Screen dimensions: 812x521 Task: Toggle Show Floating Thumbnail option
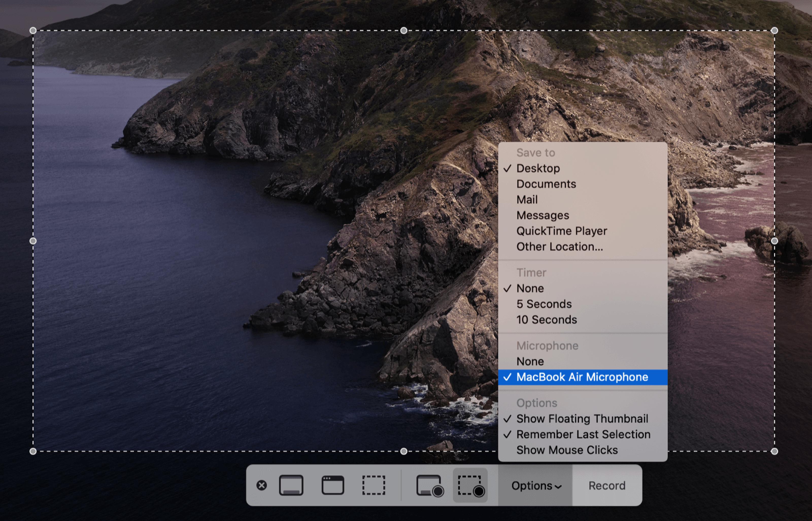click(582, 418)
